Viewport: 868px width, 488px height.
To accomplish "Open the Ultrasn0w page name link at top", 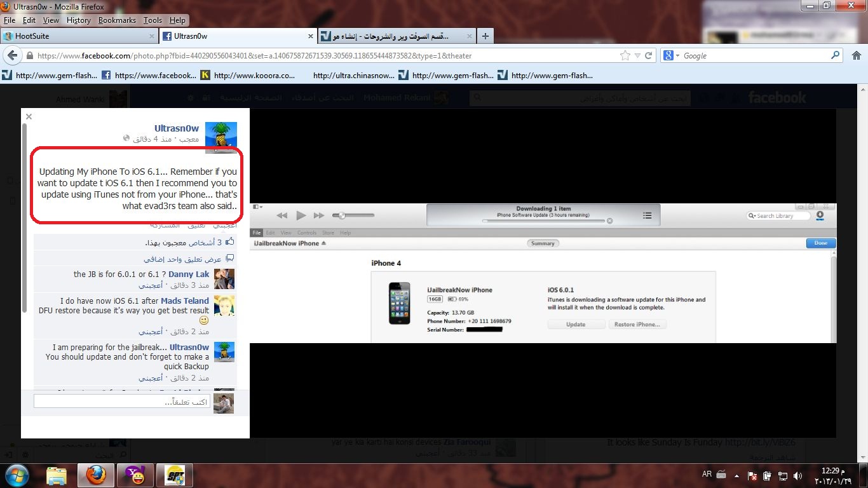I will coord(177,128).
